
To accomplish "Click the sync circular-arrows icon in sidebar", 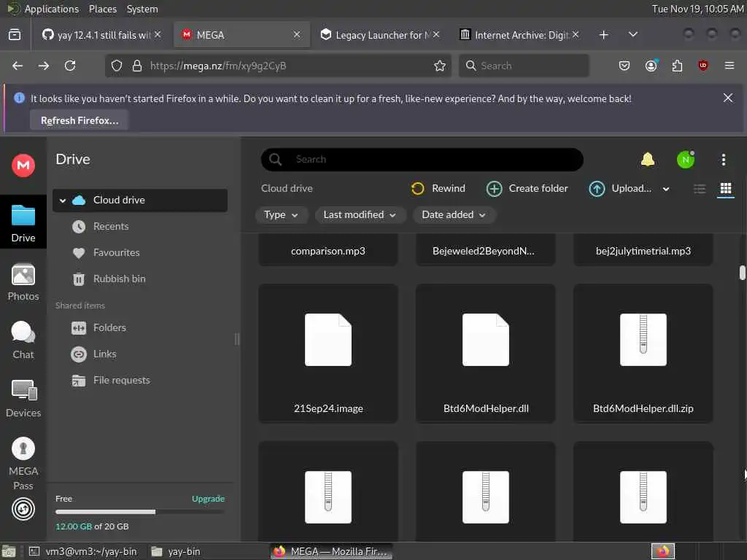I will tap(23, 509).
